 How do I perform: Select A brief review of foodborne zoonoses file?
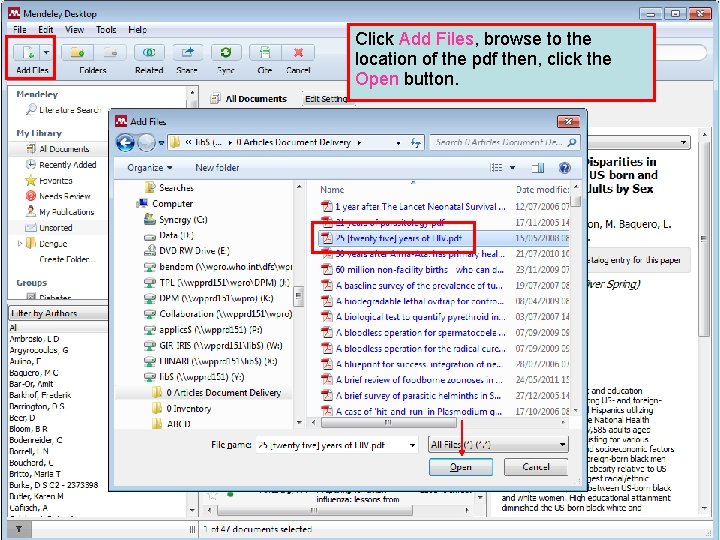419,380
